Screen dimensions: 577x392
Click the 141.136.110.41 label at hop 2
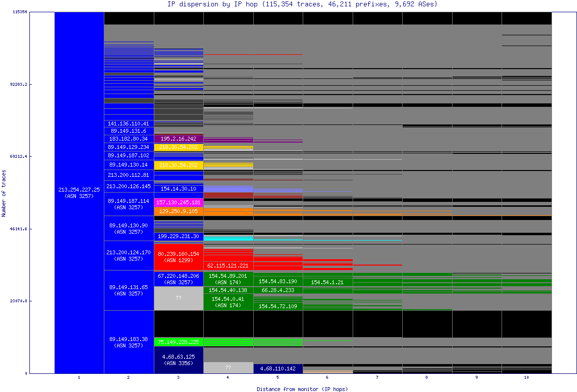(129, 123)
